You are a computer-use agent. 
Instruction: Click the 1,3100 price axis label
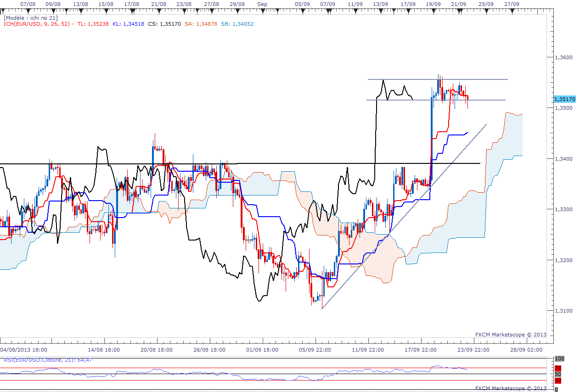(x=563, y=311)
